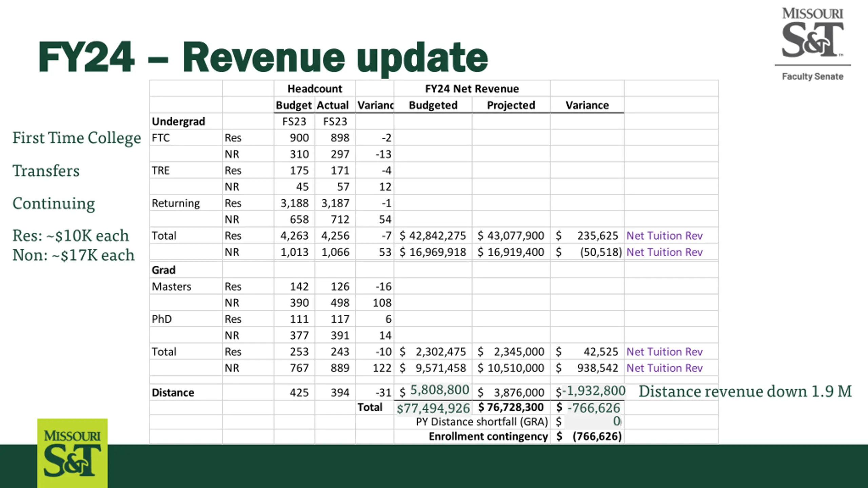Select the Projected column header
The width and height of the screenshot is (868, 488).
pyautogui.click(x=511, y=105)
